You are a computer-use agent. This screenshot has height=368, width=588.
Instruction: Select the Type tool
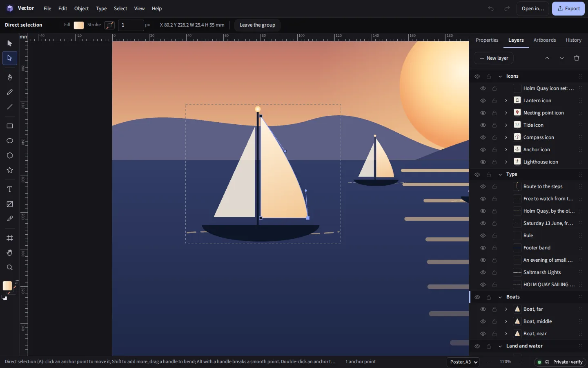pos(10,189)
